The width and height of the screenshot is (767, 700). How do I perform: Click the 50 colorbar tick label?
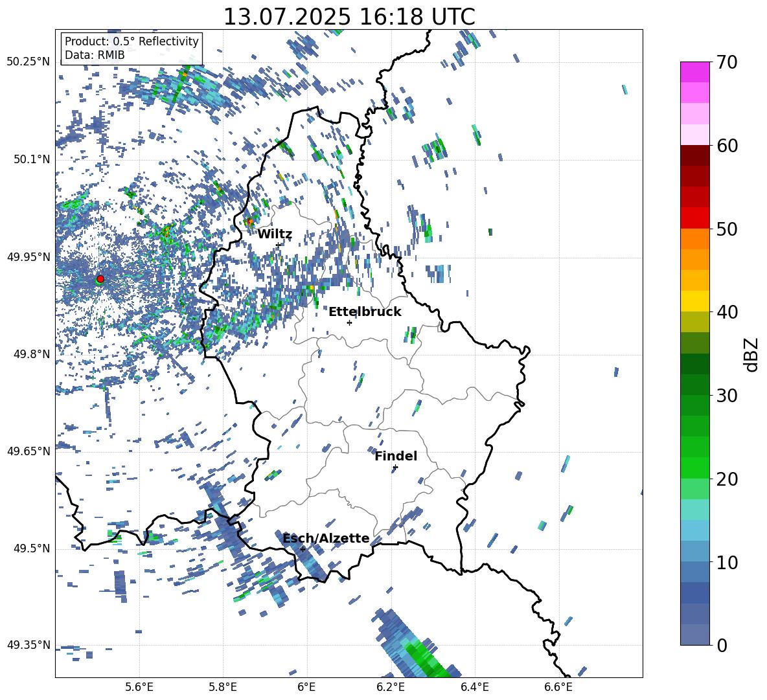click(x=727, y=229)
